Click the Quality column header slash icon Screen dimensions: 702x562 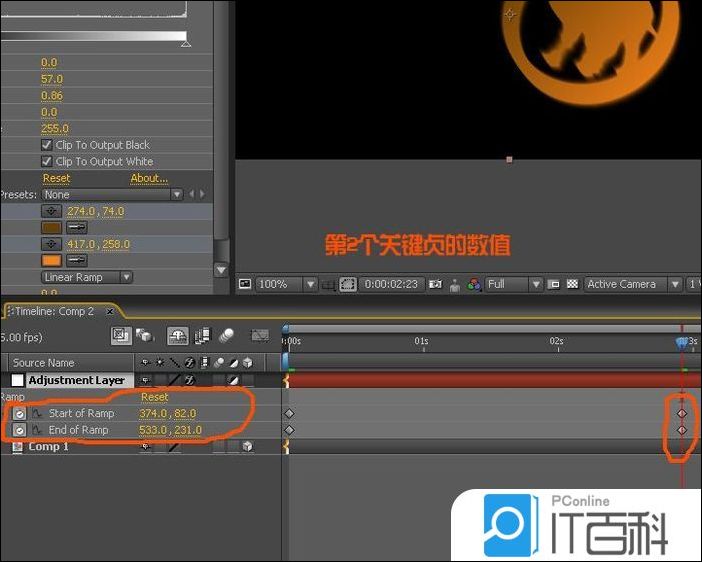[175, 362]
